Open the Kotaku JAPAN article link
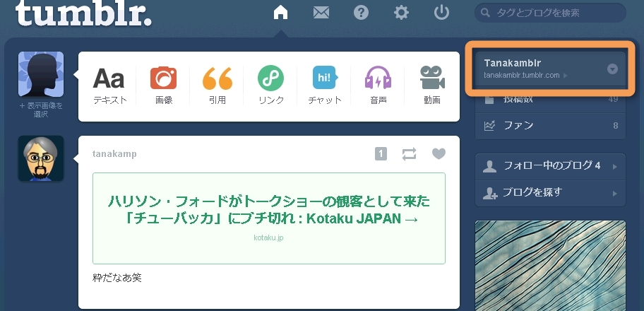644x311 pixels. [x=269, y=210]
